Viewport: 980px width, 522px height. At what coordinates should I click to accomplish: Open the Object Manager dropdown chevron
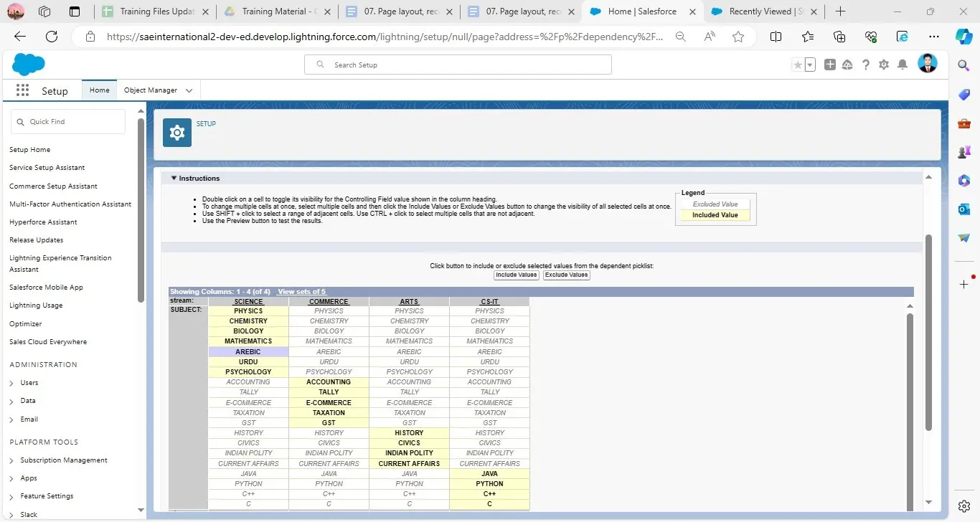pos(189,90)
